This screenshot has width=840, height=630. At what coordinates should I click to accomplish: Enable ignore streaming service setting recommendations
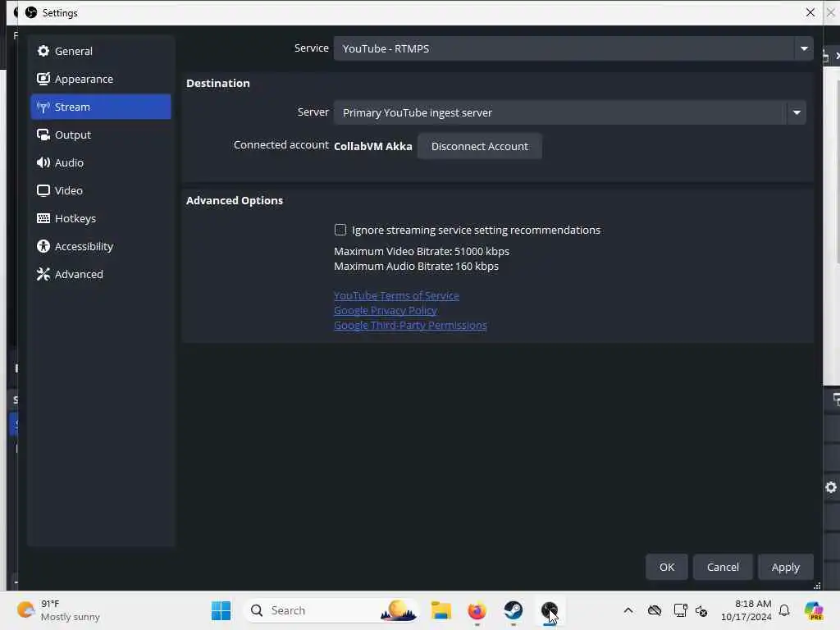[340, 230]
